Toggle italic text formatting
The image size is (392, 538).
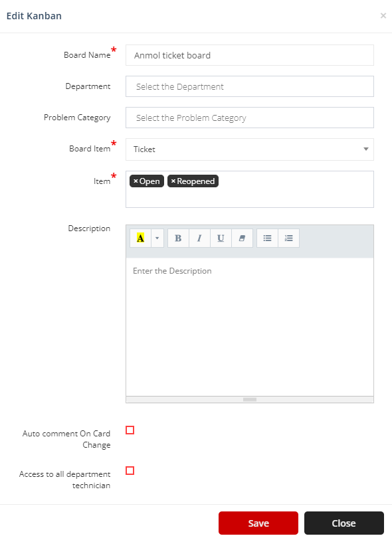point(199,238)
